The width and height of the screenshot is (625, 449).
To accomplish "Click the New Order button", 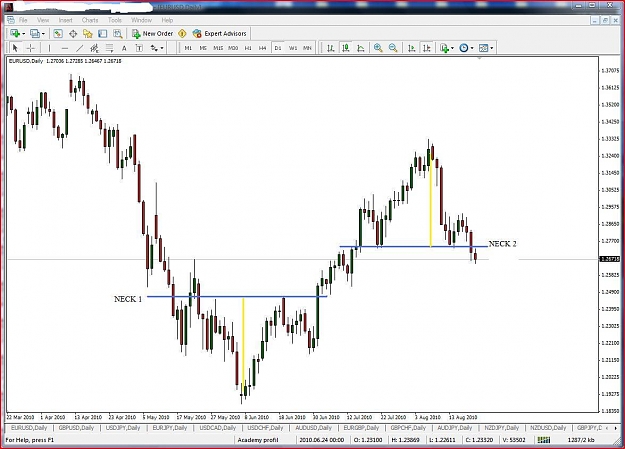I will click(153, 33).
